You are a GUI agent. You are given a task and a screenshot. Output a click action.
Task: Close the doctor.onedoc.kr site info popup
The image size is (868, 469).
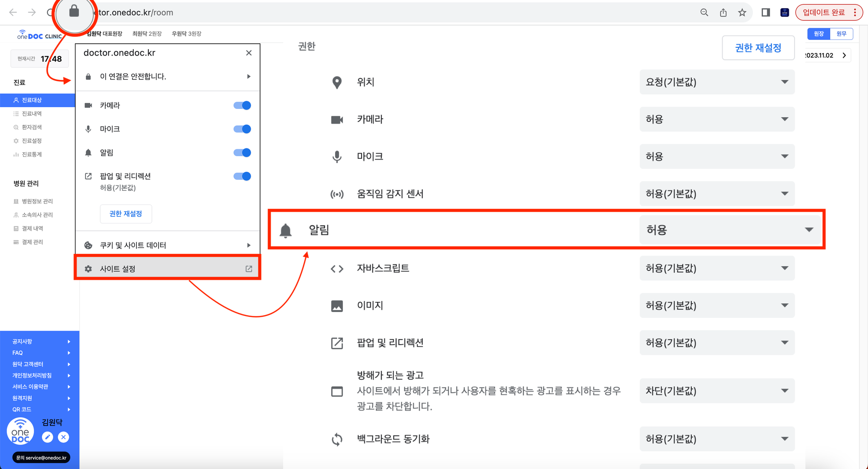[249, 53]
